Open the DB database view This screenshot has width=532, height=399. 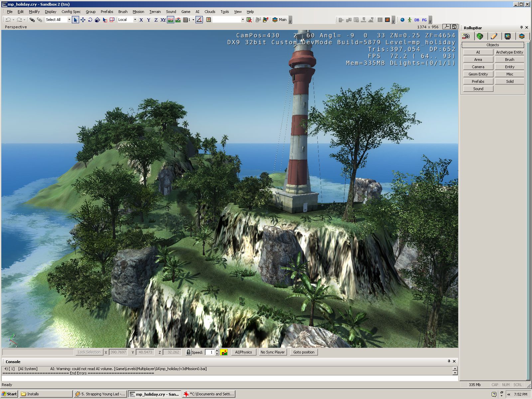pyautogui.click(x=417, y=20)
